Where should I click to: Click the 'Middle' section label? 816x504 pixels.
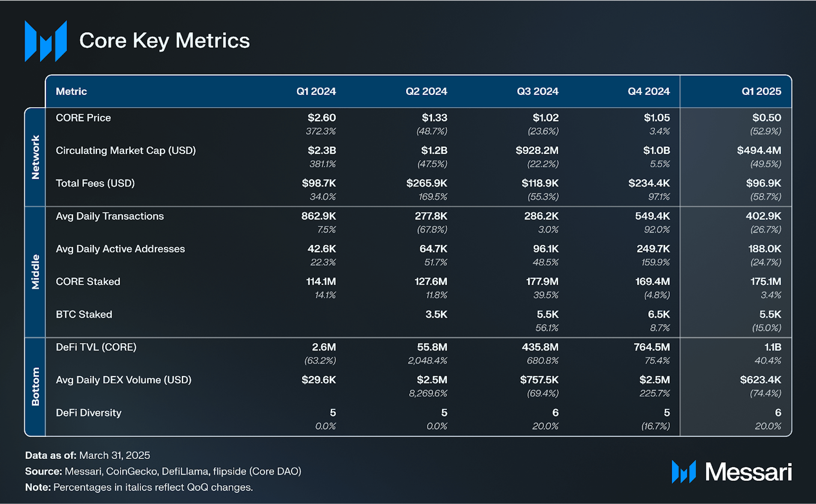tap(35, 272)
